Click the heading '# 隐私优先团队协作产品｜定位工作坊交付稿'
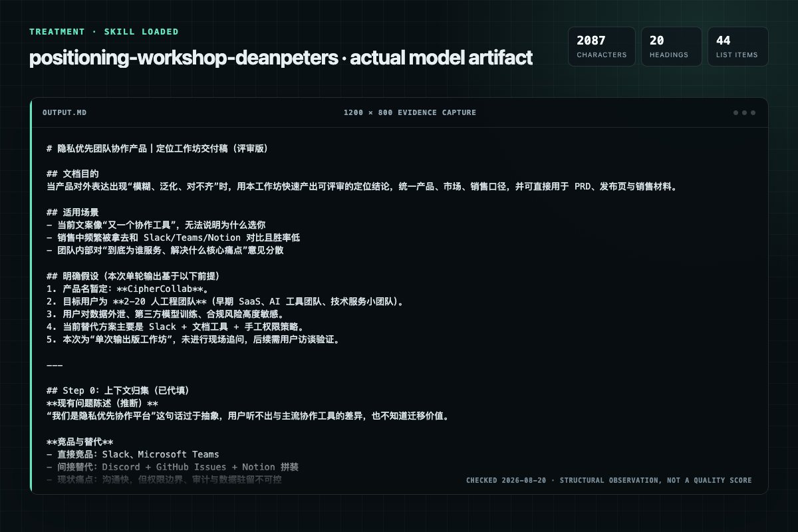 click(157, 148)
